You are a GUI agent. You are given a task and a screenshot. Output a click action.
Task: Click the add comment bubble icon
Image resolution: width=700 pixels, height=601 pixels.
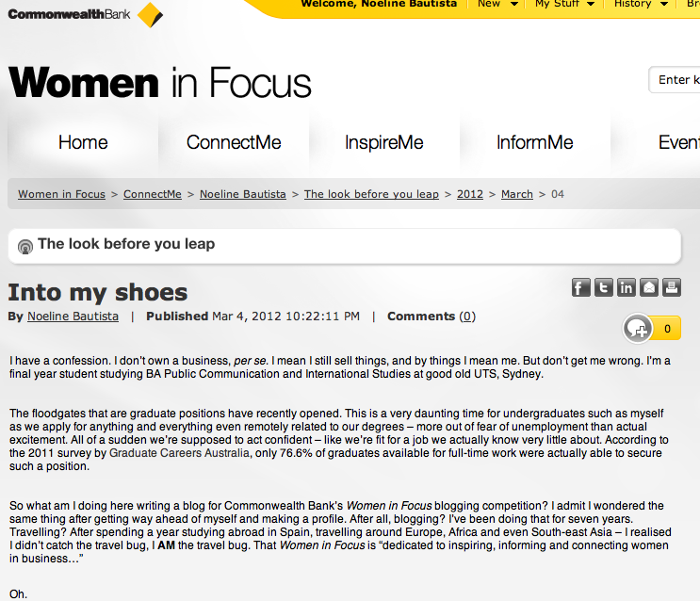[638, 329]
